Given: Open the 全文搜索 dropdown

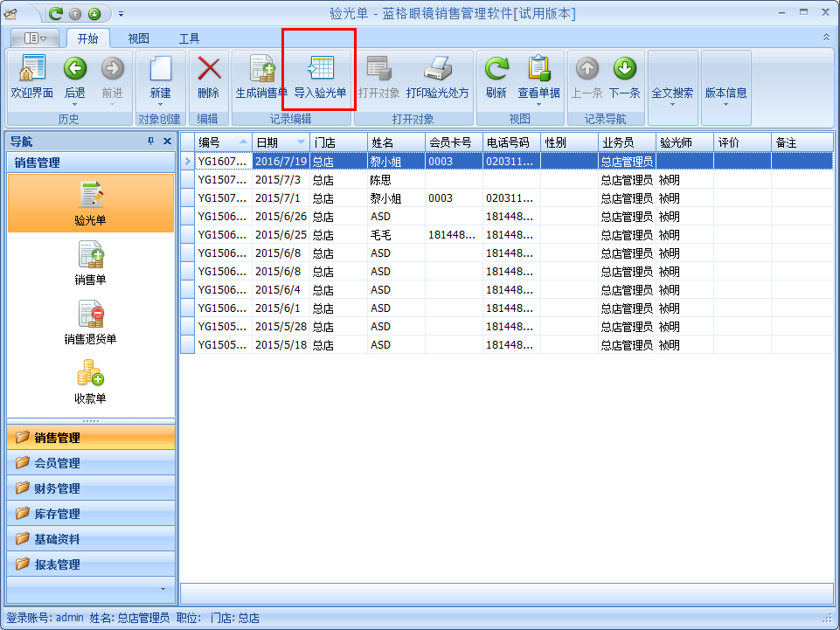Looking at the screenshot, I should tap(672, 104).
